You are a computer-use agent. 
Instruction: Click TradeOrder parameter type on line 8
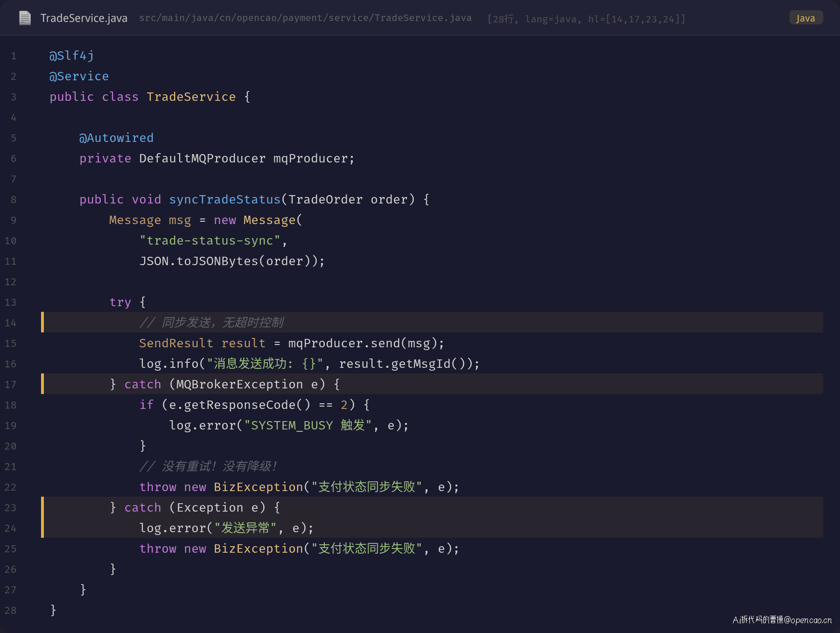click(325, 199)
